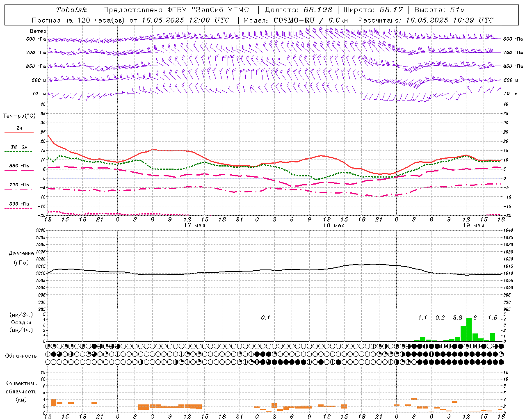
Task: Select the "Высота: 51м" elevation text
Action: [440, 10]
